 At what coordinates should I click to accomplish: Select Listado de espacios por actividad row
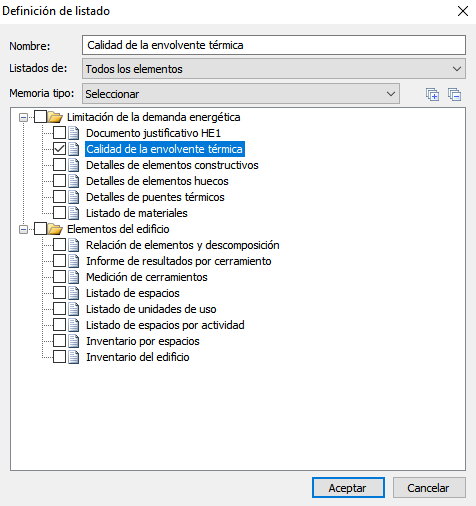(x=165, y=325)
